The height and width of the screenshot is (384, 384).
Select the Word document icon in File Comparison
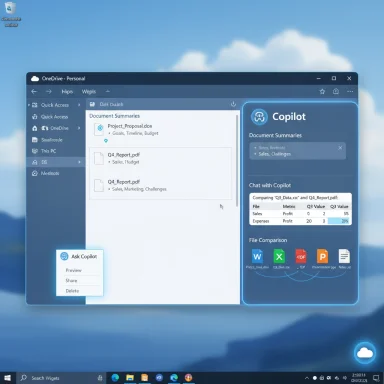257,257
